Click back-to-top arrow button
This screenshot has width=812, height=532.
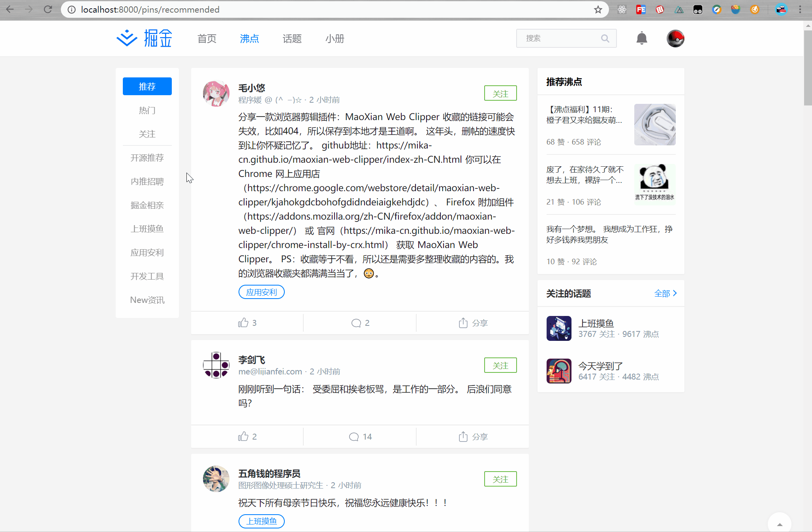pyautogui.click(x=779, y=524)
